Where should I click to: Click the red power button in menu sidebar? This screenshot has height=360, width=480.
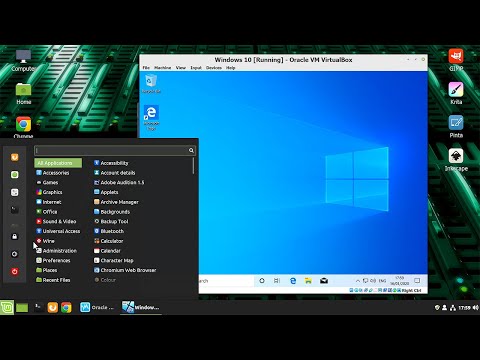point(14,272)
